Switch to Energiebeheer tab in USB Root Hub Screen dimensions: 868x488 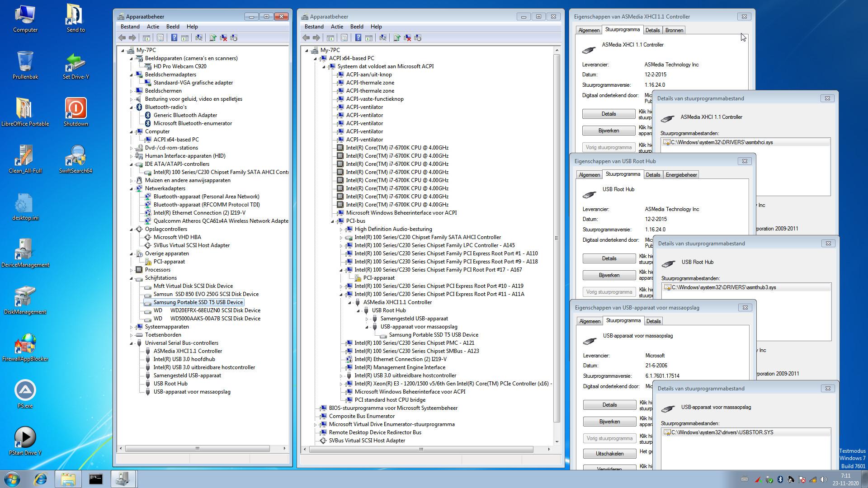(681, 175)
